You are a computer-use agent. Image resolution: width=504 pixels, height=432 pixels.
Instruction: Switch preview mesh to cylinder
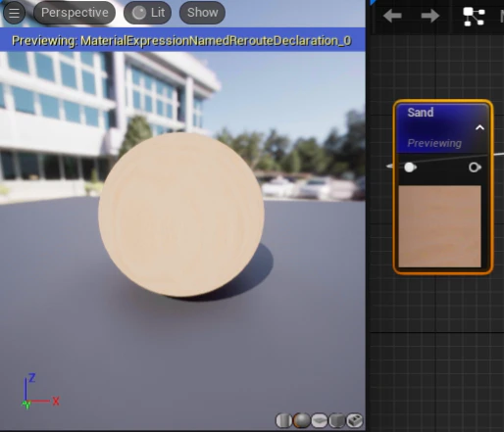click(x=283, y=420)
